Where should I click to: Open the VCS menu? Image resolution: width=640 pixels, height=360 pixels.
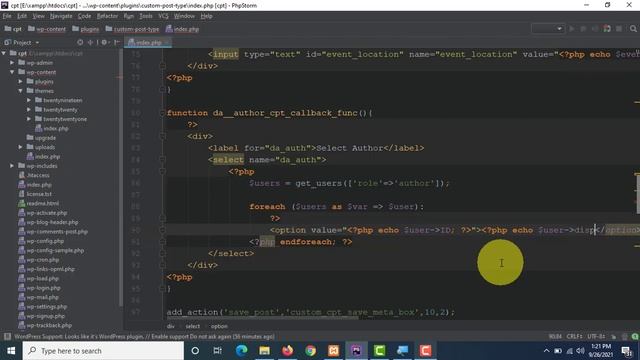click(x=163, y=16)
